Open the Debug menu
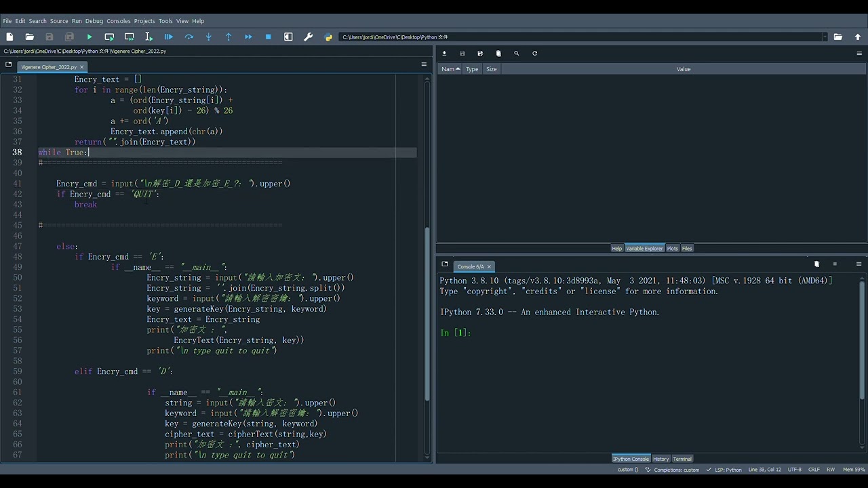868x488 pixels. [94, 21]
